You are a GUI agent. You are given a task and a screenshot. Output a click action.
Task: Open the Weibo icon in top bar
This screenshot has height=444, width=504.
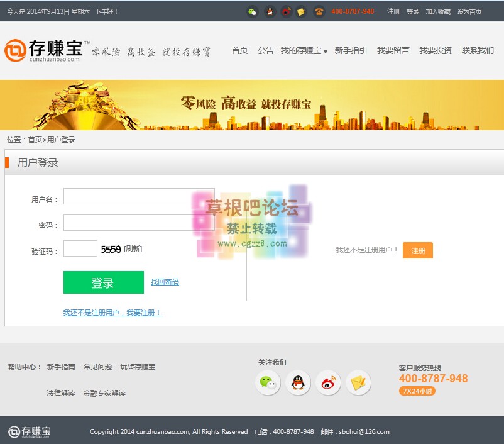[286, 11]
